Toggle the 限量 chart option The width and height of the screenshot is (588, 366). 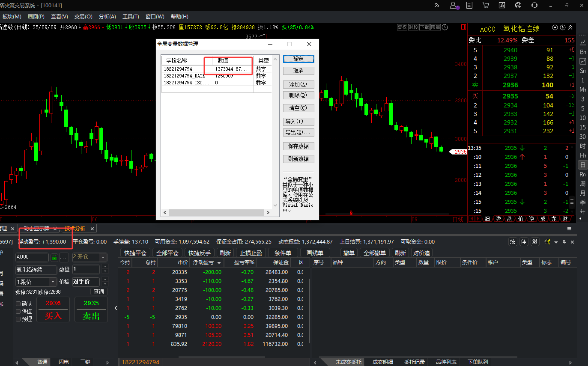pos(436,27)
